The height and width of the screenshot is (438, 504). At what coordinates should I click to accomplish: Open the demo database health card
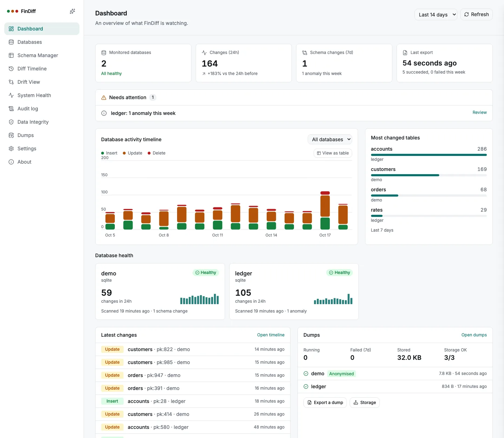click(x=160, y=292)
